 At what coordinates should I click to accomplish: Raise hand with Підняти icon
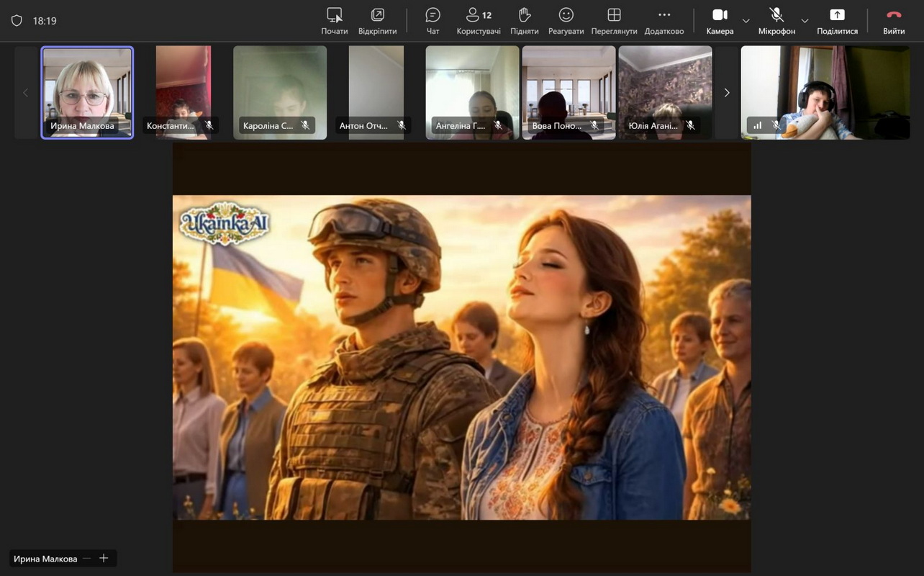click(524, 21)
